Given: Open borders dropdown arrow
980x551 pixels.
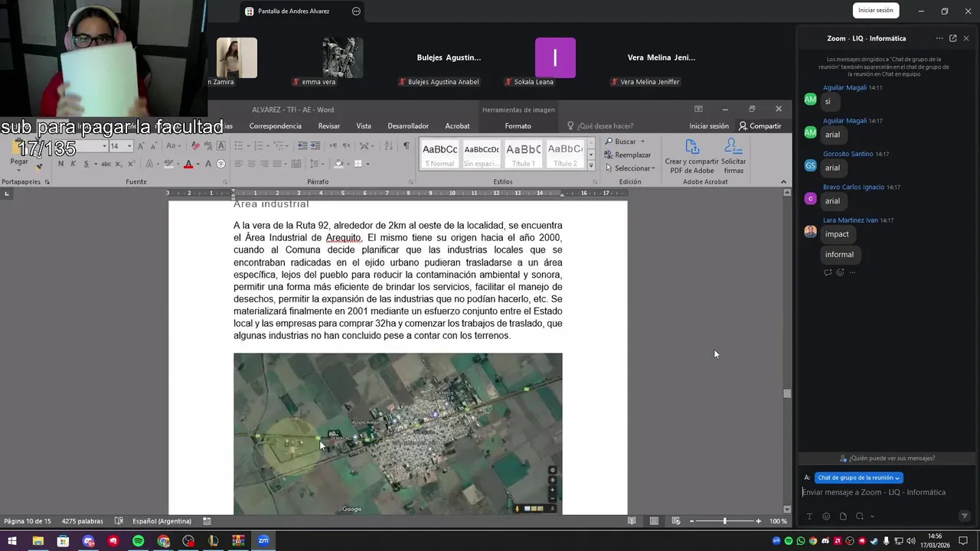Looking at the screenshot, I should pos(367,164).
